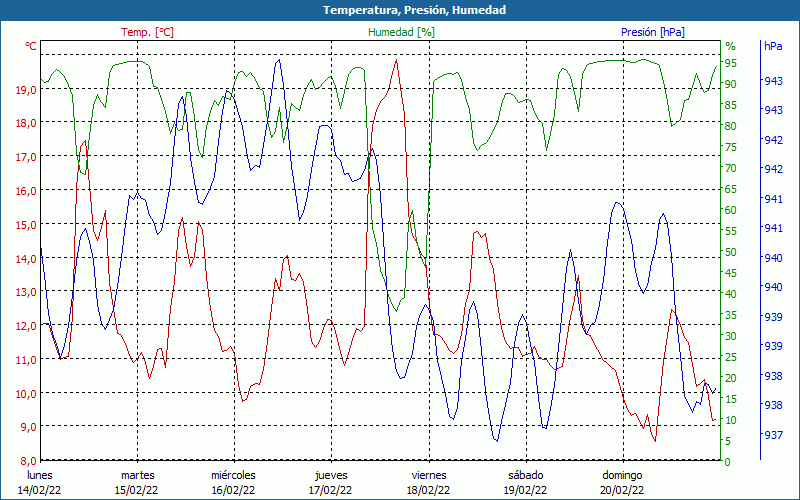Click the '14,0' temperature axis value
The height and width of the screenshot is (500, 800).
coord(27,259)
